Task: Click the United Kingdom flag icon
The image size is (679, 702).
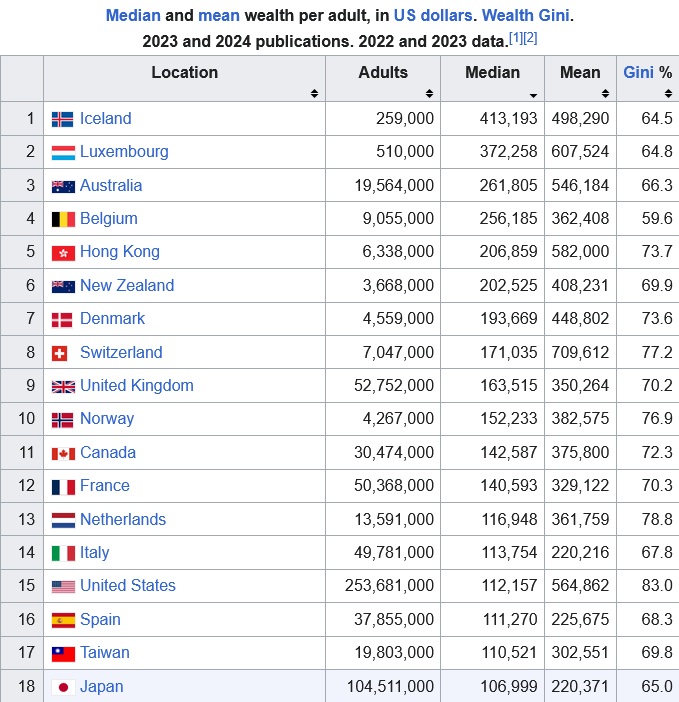Action: click(x=63, y=387)
